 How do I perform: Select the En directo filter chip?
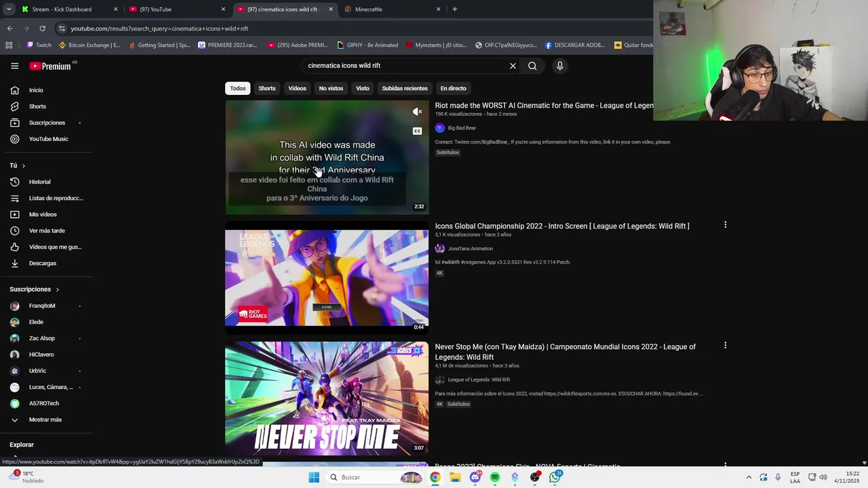tap(453, 88)
